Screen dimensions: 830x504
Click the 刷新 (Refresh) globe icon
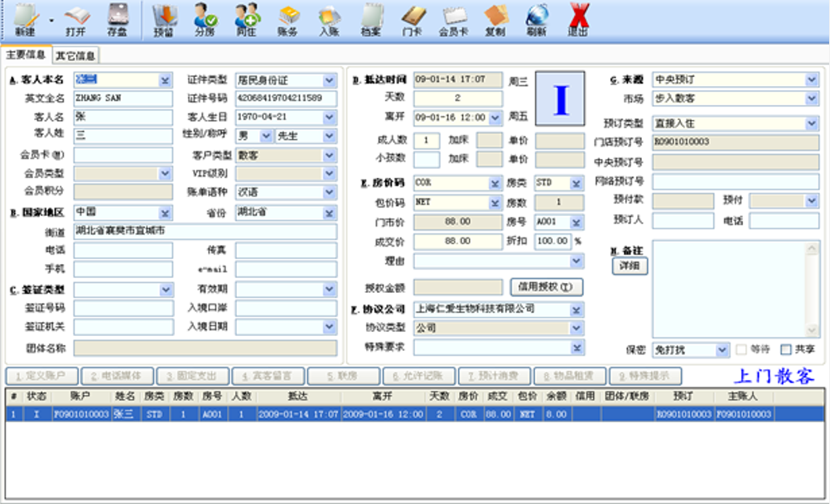[536, 17]
